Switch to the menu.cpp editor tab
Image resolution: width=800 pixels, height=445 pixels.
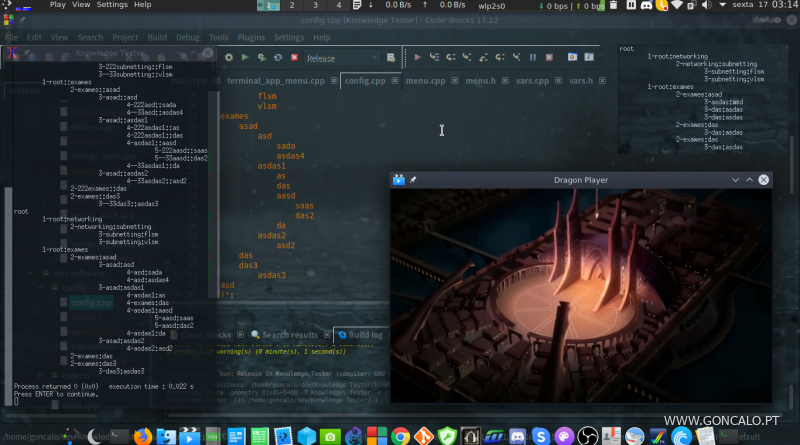click(426, 80)
